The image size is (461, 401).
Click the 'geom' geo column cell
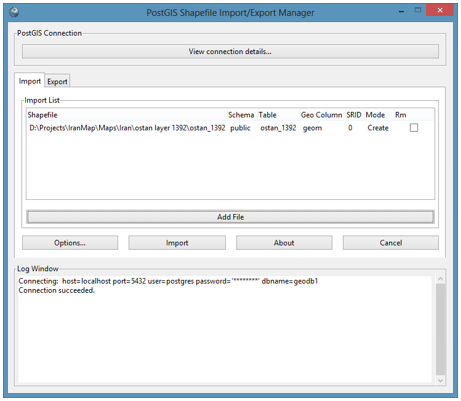[312, 128]
